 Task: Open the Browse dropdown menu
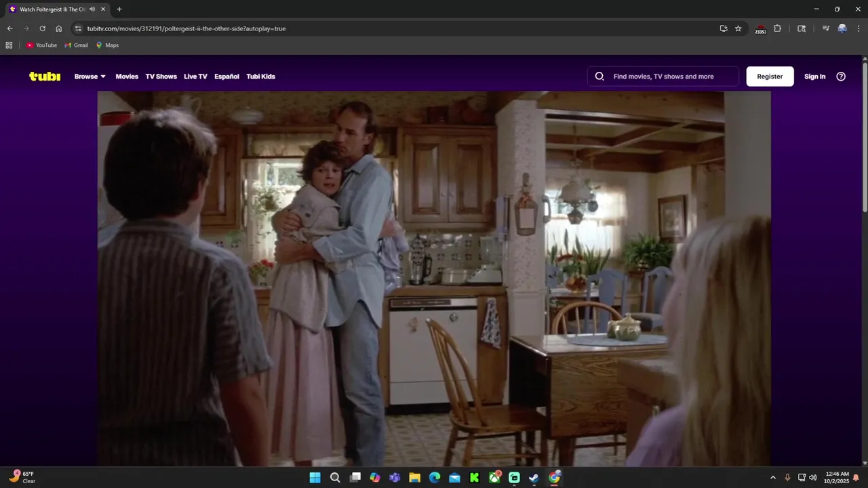[90, 77]
